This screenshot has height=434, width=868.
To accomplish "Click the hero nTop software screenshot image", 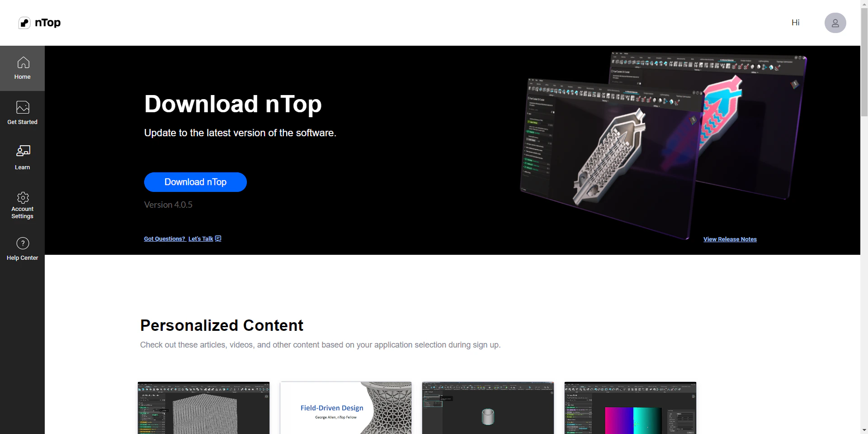I will pos(662,145).
